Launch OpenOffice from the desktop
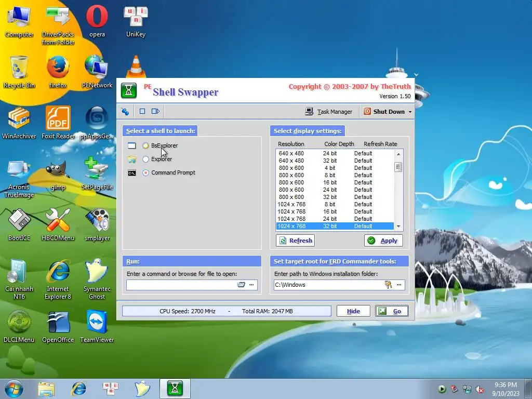 click(x=58, y=326)
